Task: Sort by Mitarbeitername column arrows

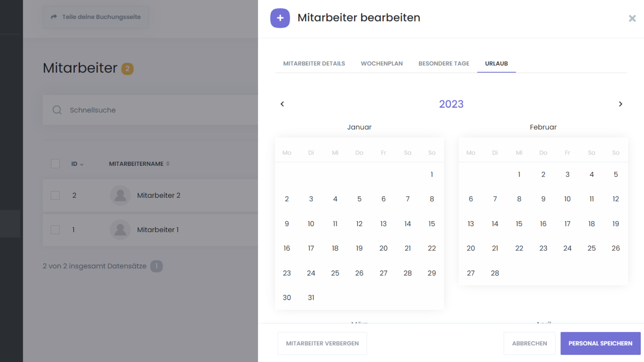Action: pos(168,164)
